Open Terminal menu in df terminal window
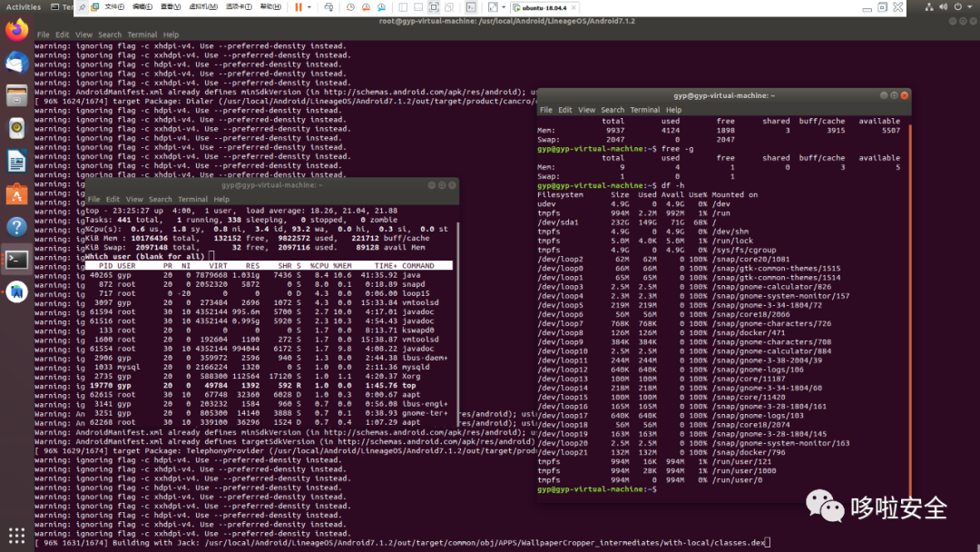Image resolution: width=980 pixels, height=552 pixels. coord(645,110)
